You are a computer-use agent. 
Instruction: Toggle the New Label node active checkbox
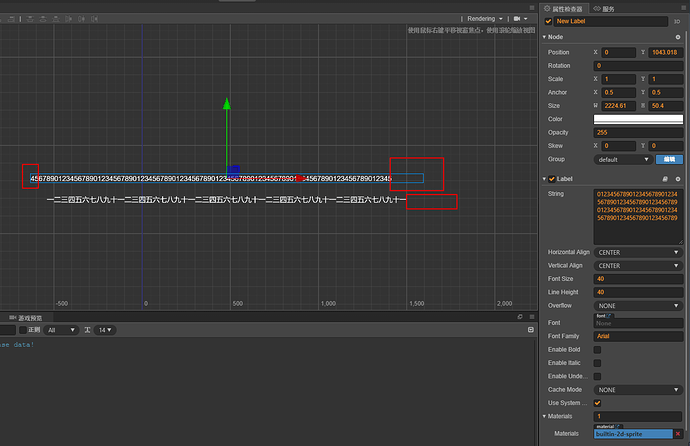pyautogui.click(x=548, y=21)
